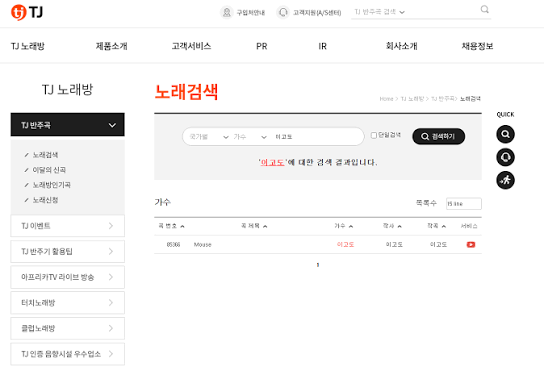Click the underlined 이고도 search term text
544x367 pixels.
[x=272, y=162]
